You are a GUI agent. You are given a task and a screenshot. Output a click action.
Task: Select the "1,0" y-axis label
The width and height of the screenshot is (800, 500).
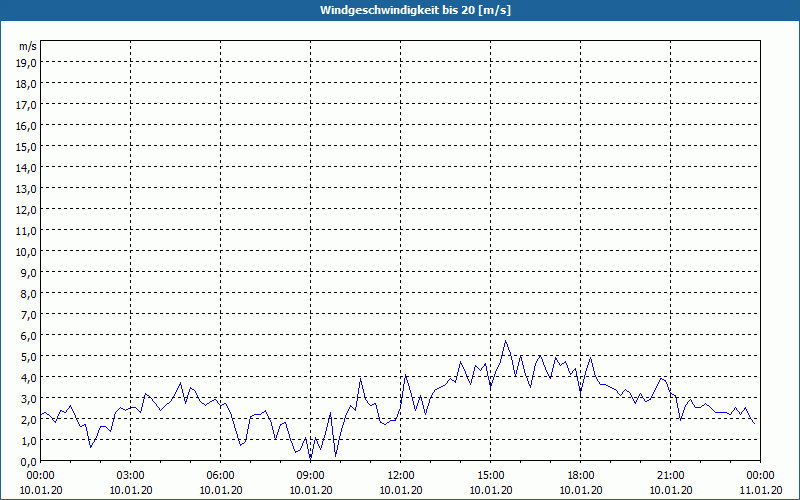pyautogui.click(x=29, y=440)
